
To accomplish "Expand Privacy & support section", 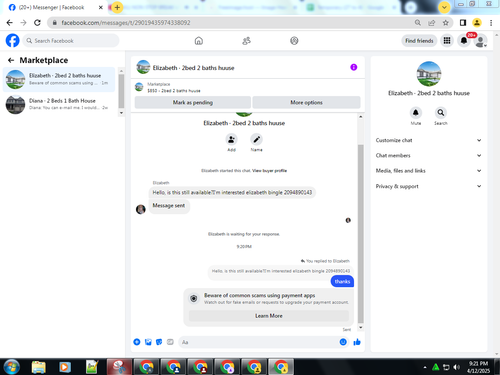I will pos(429,186).
